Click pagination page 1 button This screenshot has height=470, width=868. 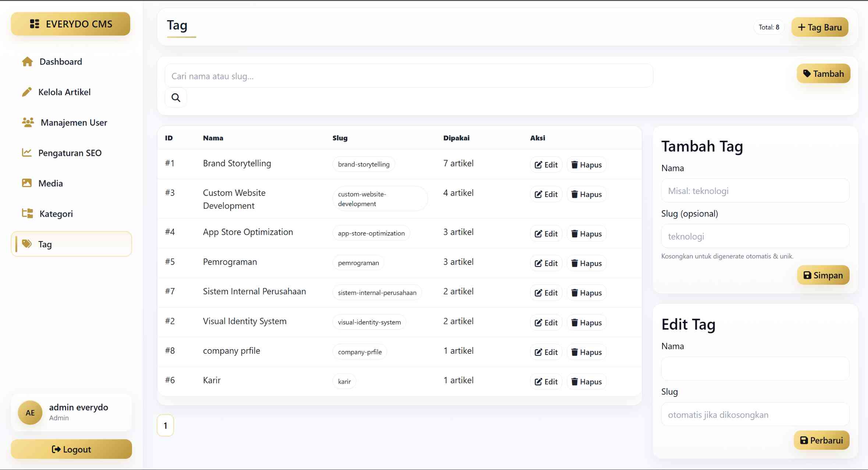165,426
